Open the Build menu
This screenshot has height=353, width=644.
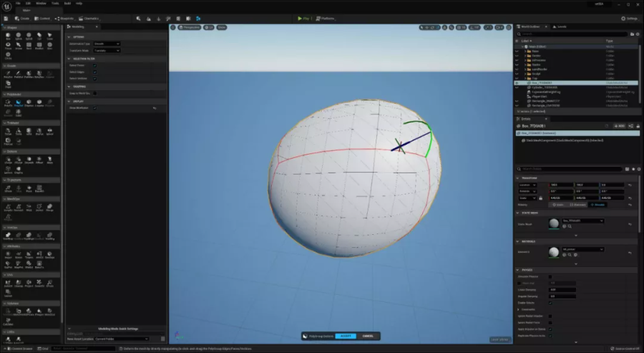coord(67,4)
